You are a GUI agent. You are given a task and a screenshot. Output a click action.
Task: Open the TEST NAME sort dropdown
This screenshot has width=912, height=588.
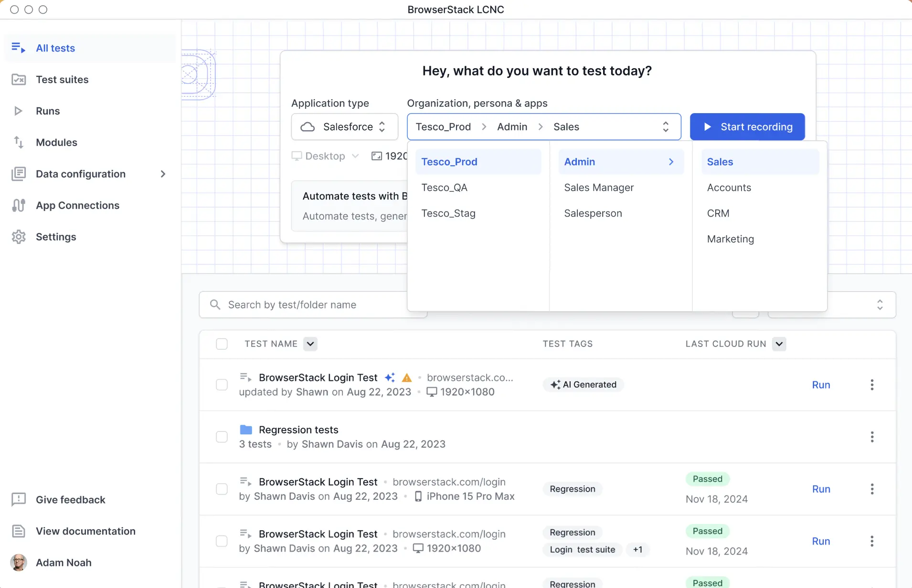click(x=310, y=344)
